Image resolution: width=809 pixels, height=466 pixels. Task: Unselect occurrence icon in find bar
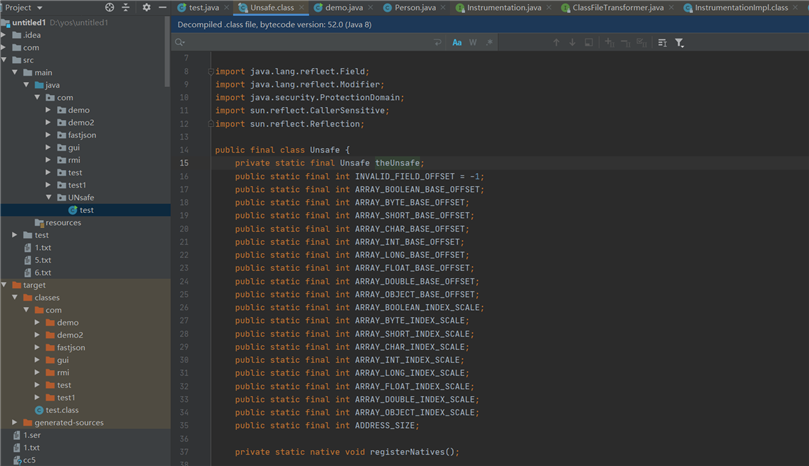click(x=625, y=42)
